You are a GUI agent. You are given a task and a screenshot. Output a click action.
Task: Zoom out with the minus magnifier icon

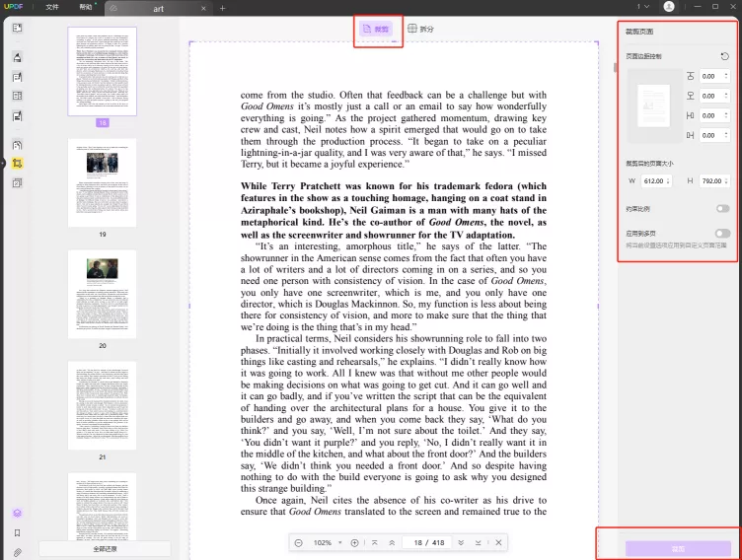299,543
